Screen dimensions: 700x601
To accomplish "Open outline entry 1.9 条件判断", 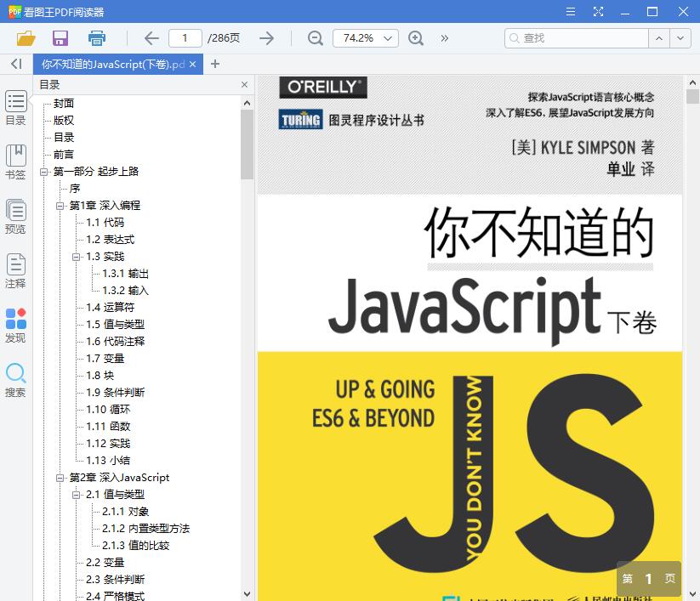I will pos(115,392).
